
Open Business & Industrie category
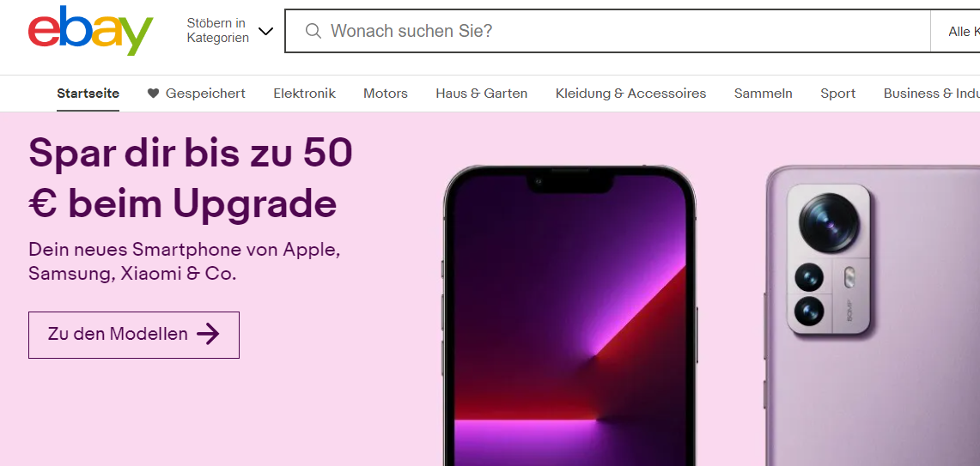931,94
